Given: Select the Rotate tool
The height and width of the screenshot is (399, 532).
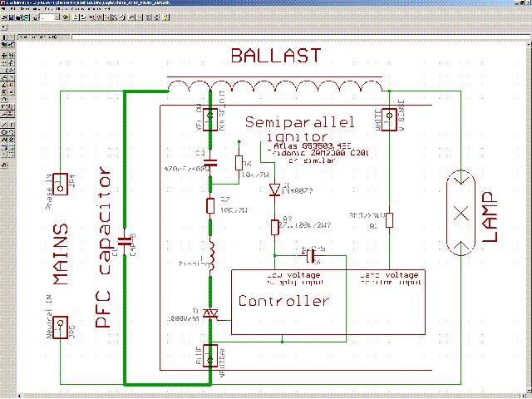Looking at the screenshot, I should click(x=11, y=62).
